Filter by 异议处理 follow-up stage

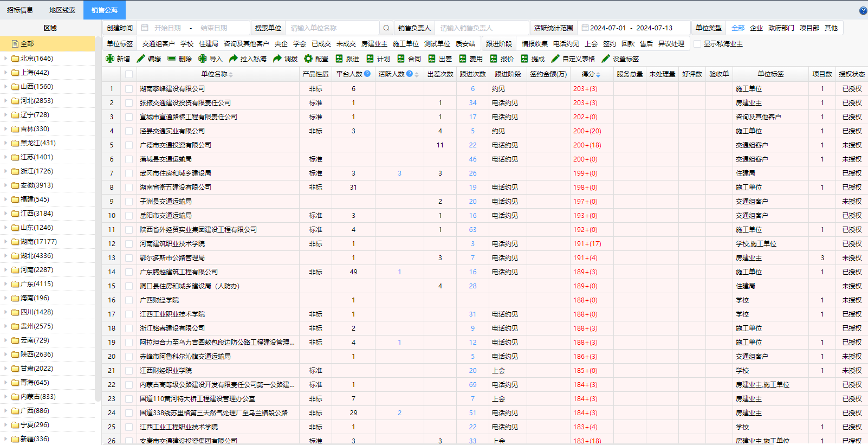click(671, 43)
